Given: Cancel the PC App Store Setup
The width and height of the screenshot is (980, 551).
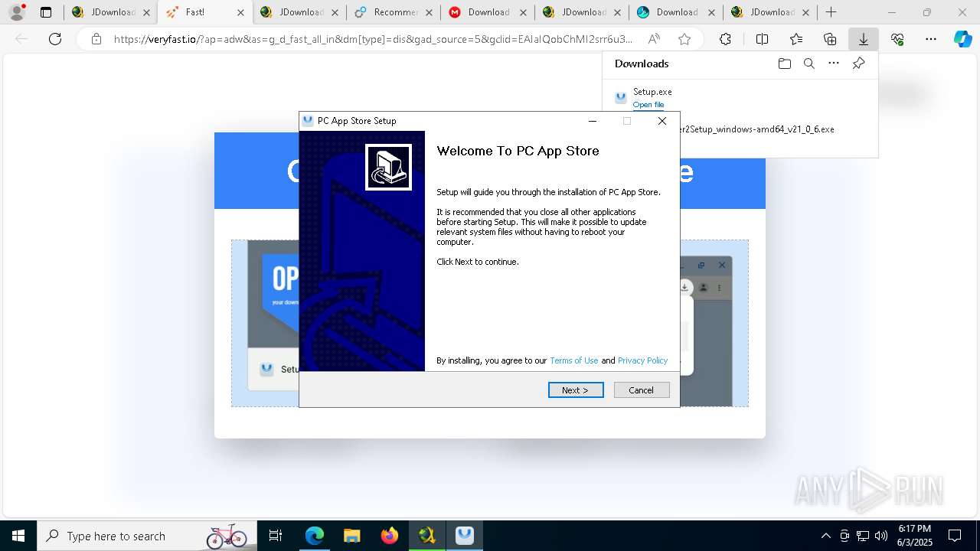Looking at the screenshot, I should pyautogui.click(x=642, y=390).
